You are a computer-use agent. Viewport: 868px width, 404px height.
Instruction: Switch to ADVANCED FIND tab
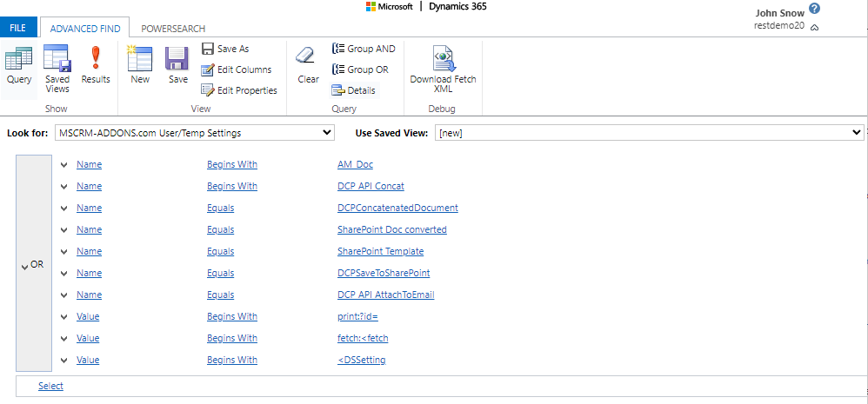85,29
